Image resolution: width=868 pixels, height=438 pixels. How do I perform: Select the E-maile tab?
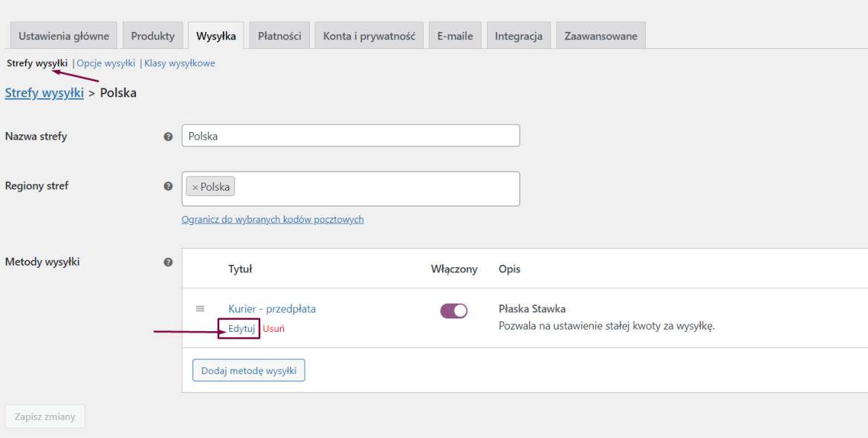pyautogui.click(x=455, y=36)
